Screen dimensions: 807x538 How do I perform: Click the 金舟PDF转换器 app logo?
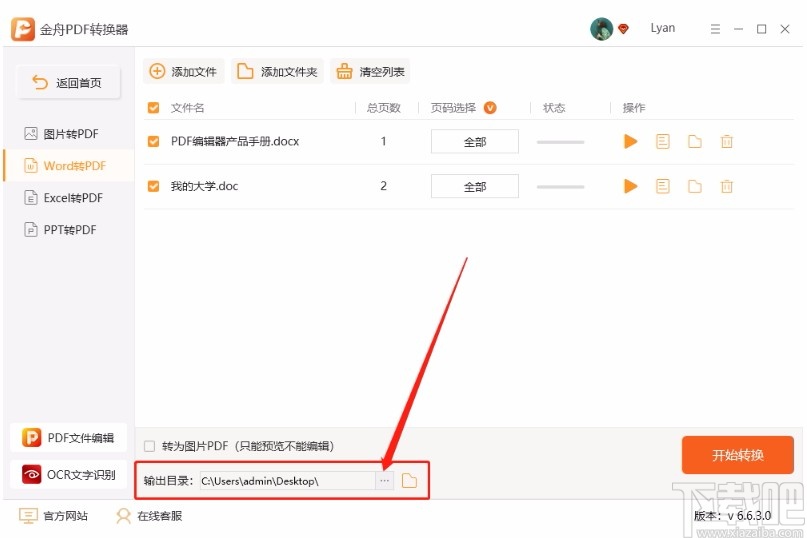(23, 29)
